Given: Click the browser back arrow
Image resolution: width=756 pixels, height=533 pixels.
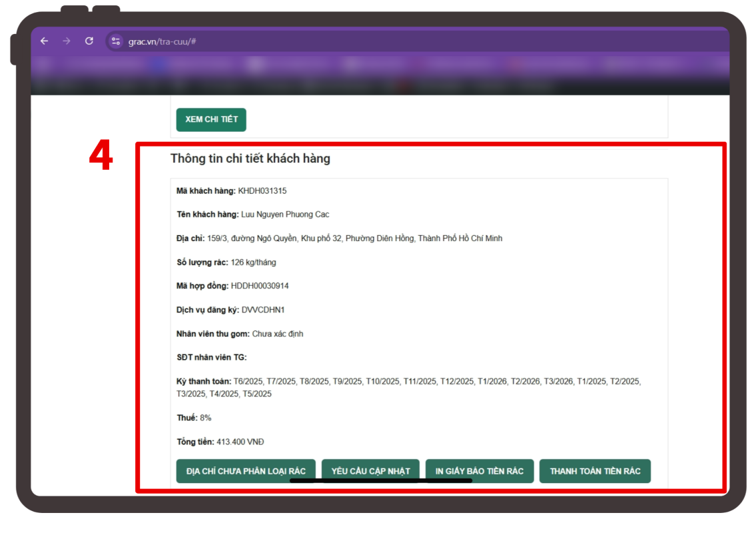Looking at the screenshot, I should [x=45, y=41].
